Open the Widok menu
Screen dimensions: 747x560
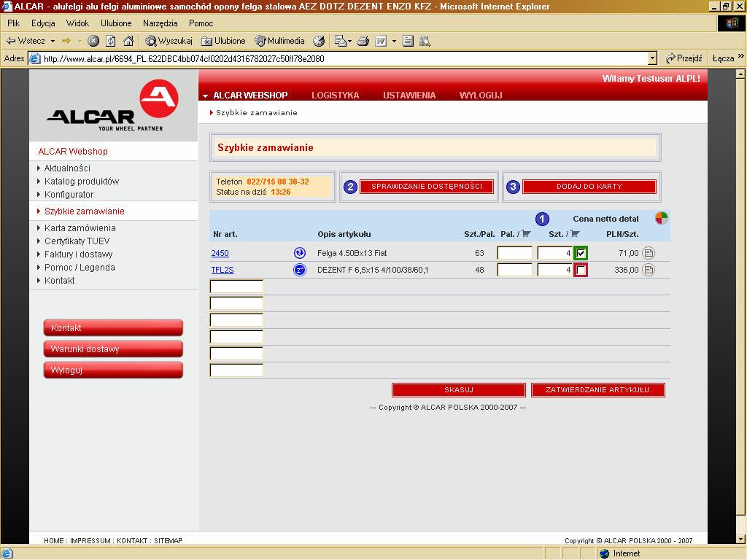(x=77, y=23)
